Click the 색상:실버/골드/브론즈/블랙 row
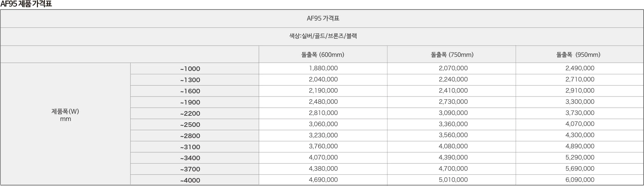This screenshot has width=644, height=186. [x=322, y=37]
